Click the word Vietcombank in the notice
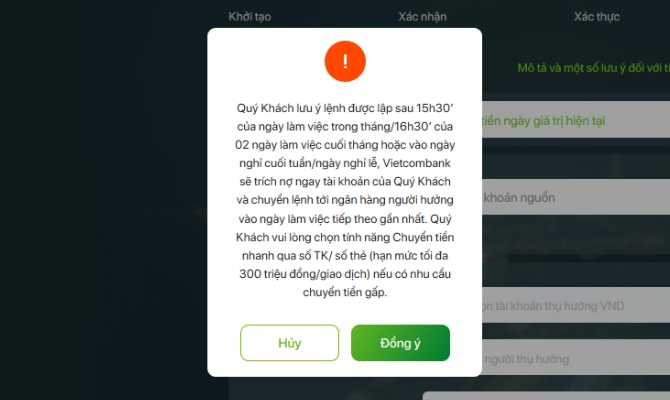670x400 pixels. pos(417,163)
